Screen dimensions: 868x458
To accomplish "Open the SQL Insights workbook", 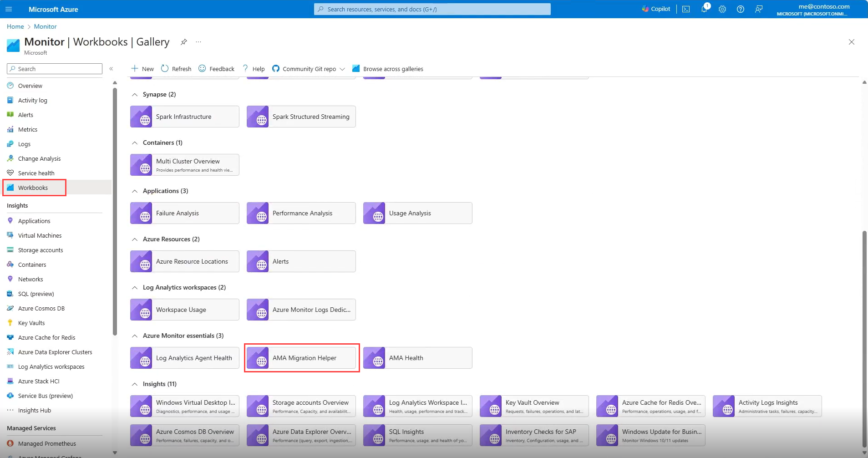I will pyautogui.click(x=418, y=435).
